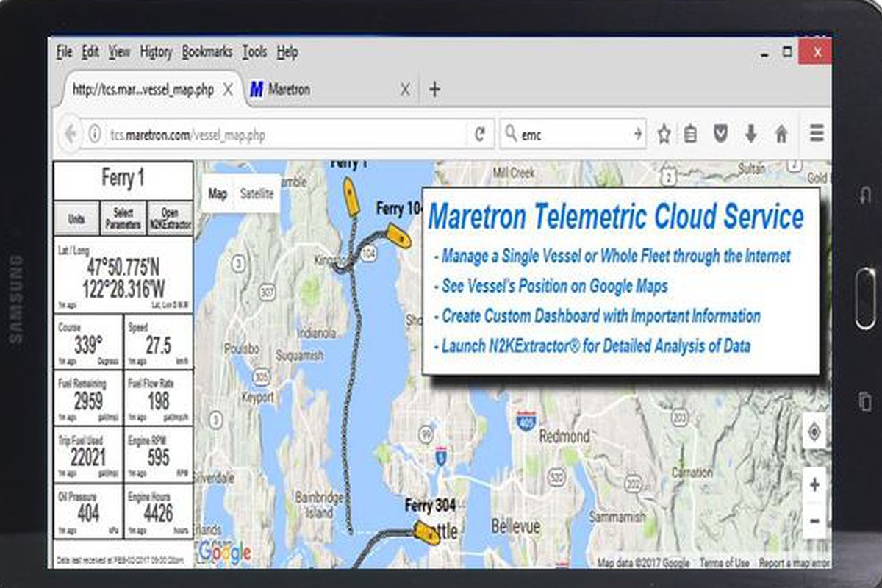Click the Google logo on the map
This screenshot has width=882, height=588.
[225, 553]
